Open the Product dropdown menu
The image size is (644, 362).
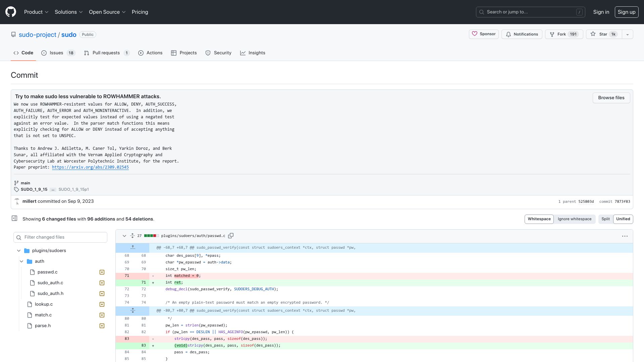pos(36,12)
